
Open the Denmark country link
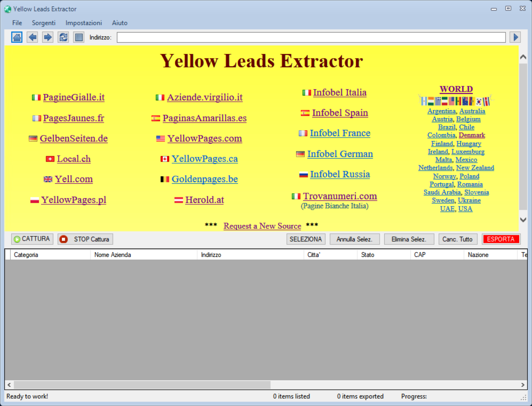(472, 135)
